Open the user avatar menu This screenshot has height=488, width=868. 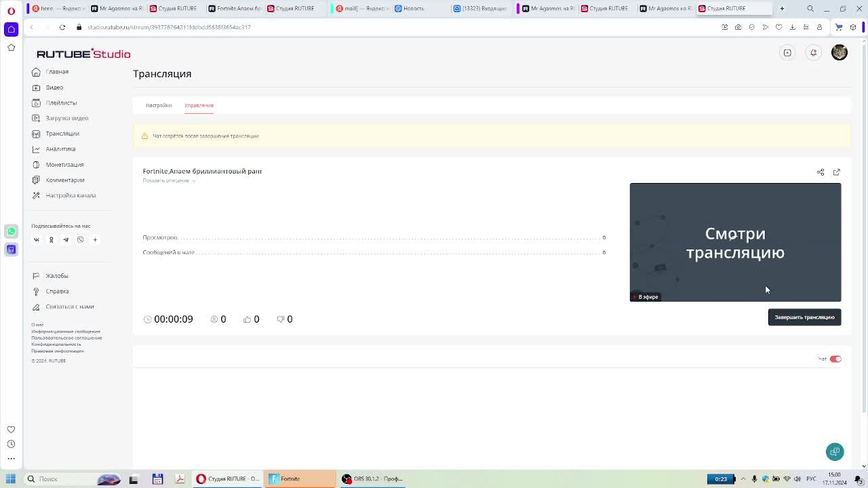pyautogui.click(x=840, y=53)
